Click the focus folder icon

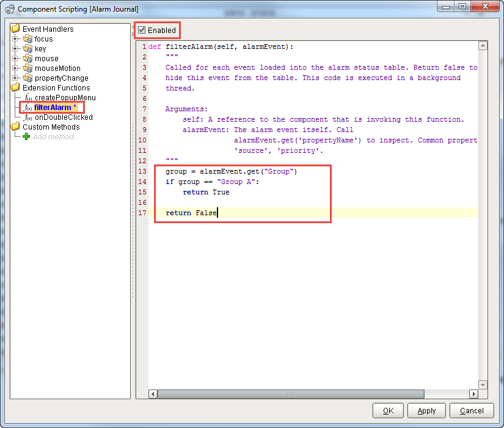pos(27,39)
